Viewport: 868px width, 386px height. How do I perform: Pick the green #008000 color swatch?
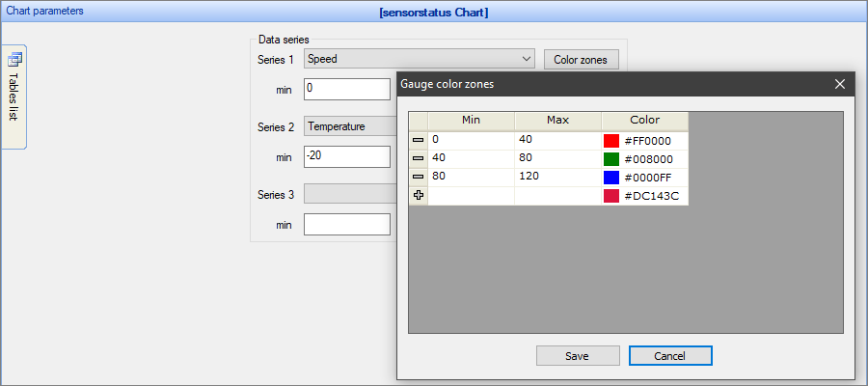click(610, 158)
